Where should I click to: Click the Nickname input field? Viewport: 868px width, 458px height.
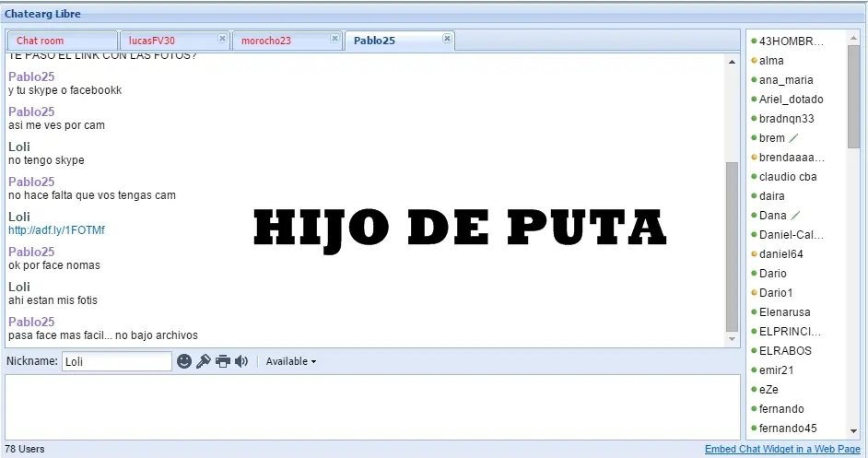(x=116, y=361)
